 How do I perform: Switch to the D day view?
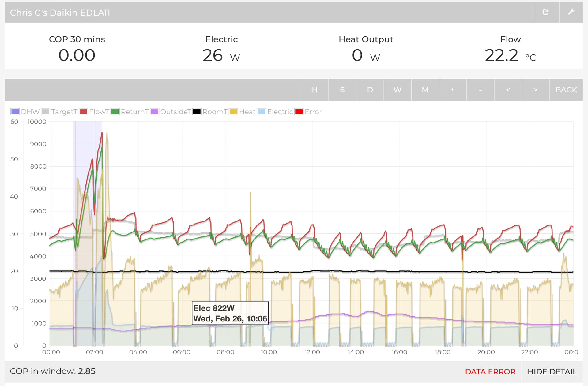coord(370,90)
